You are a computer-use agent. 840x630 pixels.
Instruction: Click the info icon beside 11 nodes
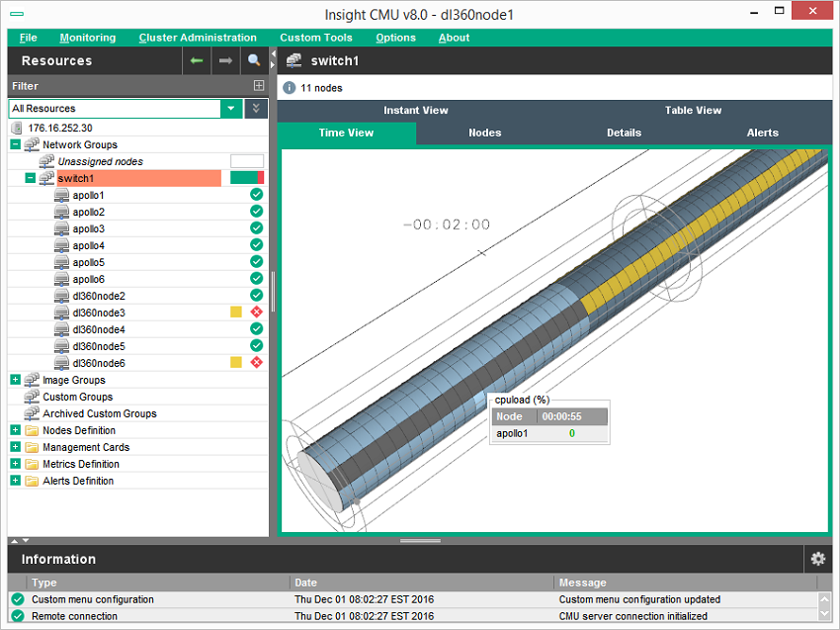coord(289,88)
